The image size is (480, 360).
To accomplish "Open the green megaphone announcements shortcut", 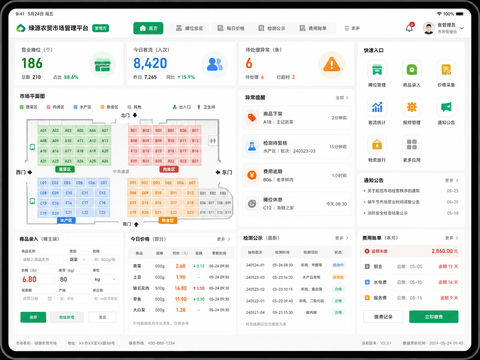I will click(x=446, y=107).
